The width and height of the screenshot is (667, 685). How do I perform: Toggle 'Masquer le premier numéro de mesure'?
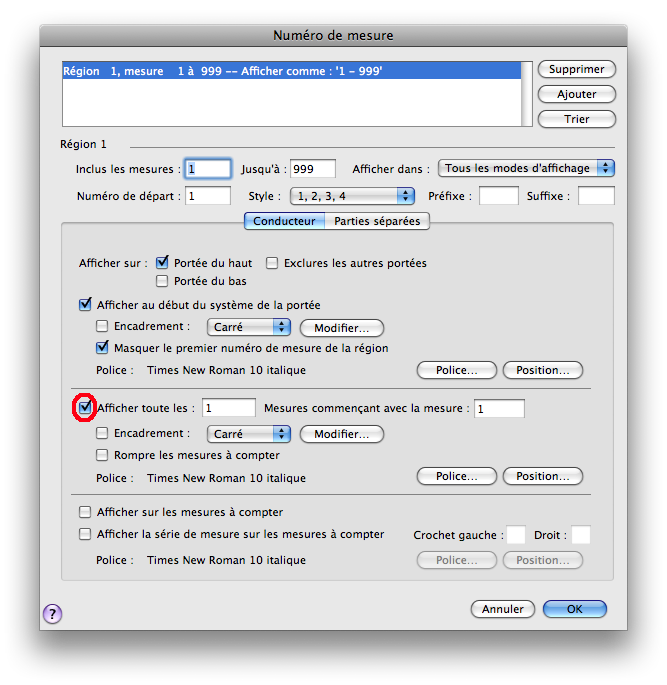102,348
